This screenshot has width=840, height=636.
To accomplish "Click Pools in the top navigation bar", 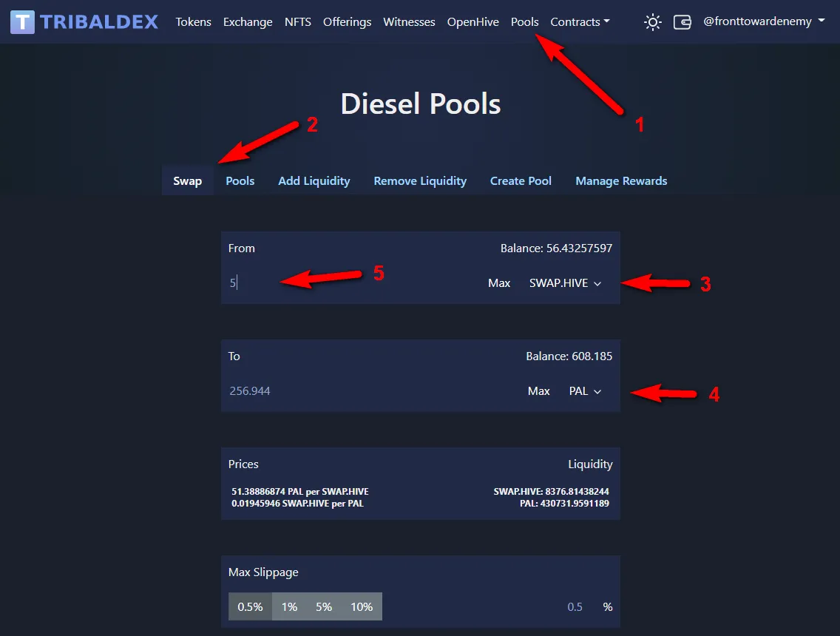I will click(524, 22).
